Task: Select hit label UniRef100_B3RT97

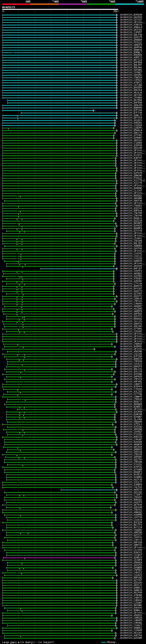Action: (x=131, y=158)
